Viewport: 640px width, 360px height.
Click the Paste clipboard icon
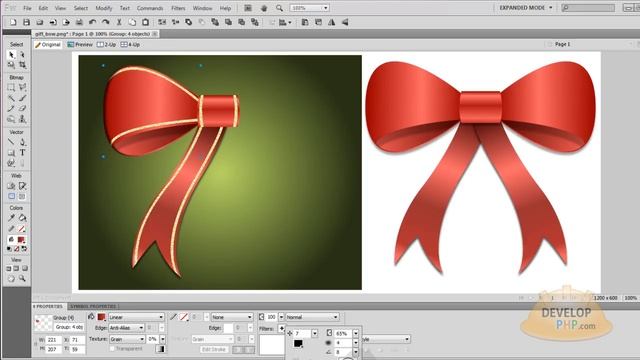[x=145, y=22]
